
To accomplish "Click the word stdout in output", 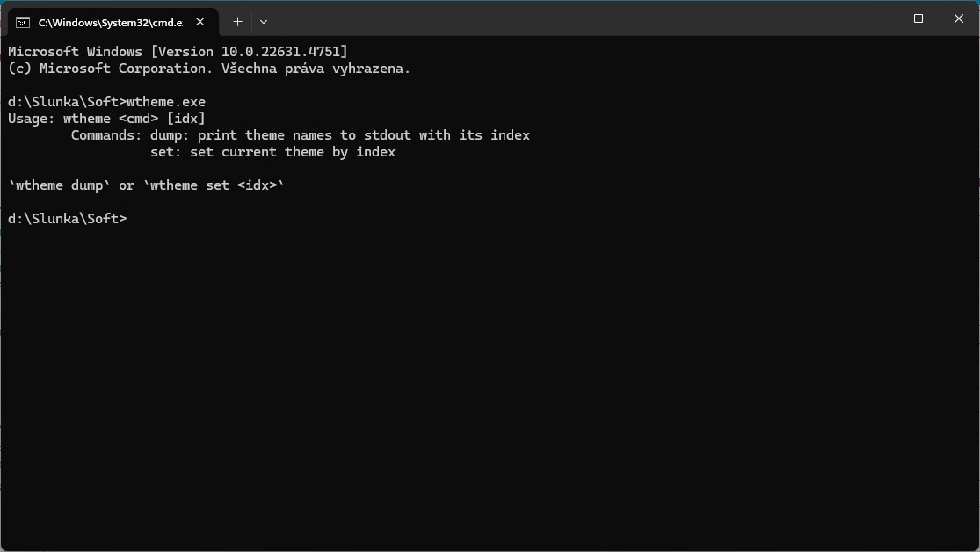I will [x=388, y=135].
